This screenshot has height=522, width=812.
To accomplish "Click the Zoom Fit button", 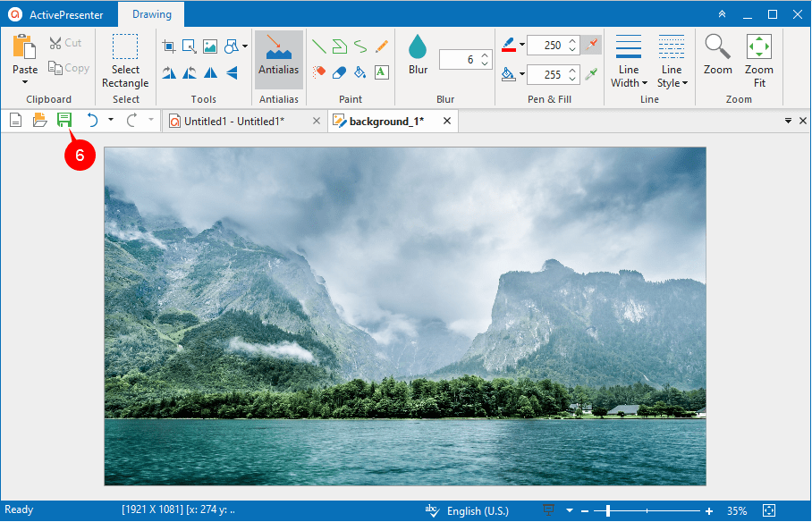I will pos(759,61).
